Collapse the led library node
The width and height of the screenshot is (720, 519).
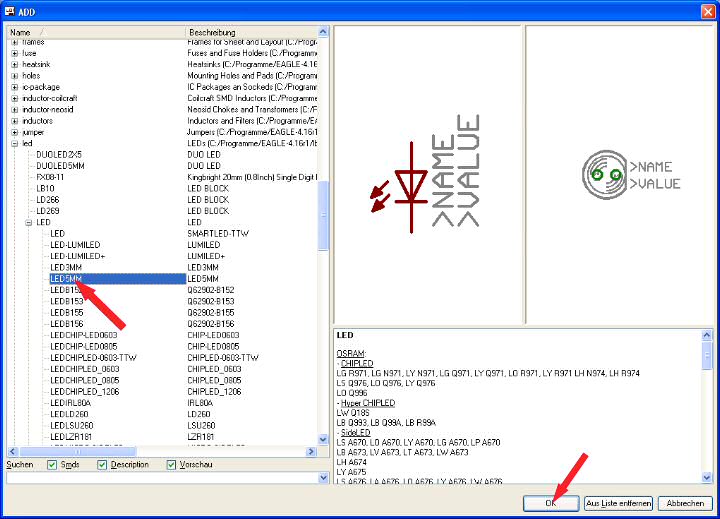(x=15, y=143)
